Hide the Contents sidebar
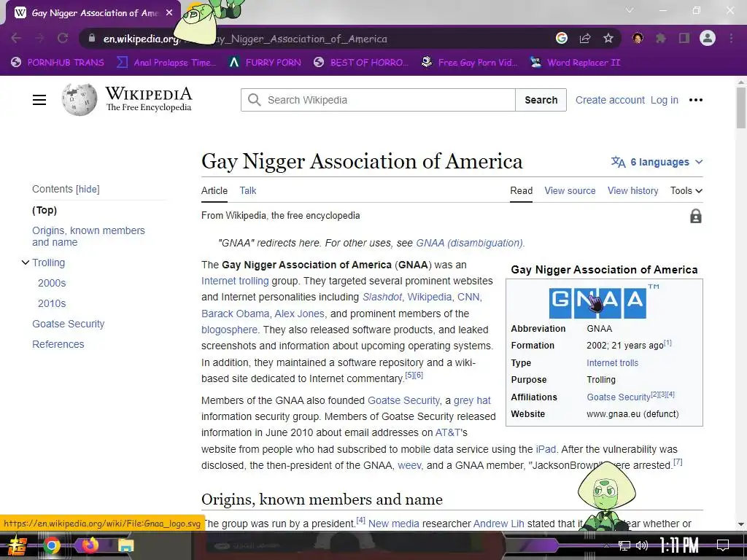Image resolution: width=747 pixels, height=560 pixels. click(x=88, y=189)
